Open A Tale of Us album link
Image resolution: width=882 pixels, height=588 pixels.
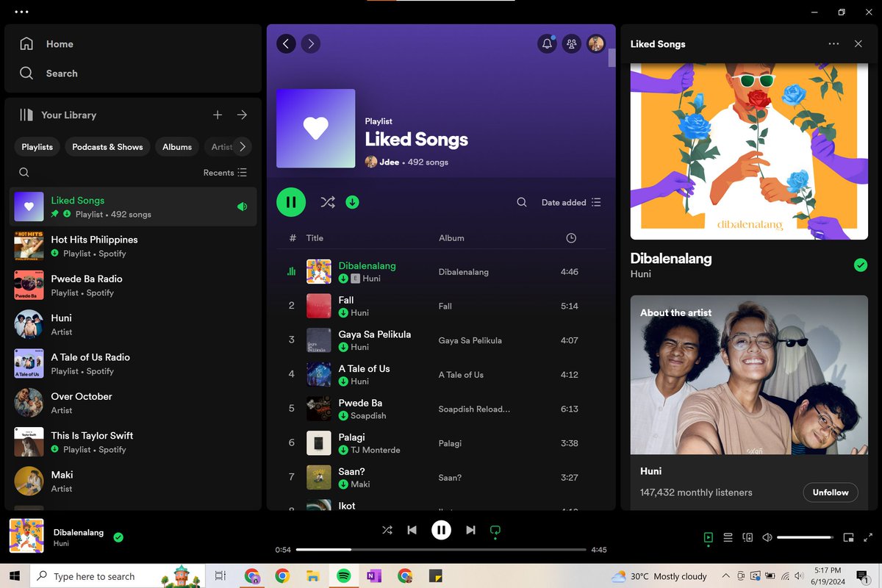[461, 375]
